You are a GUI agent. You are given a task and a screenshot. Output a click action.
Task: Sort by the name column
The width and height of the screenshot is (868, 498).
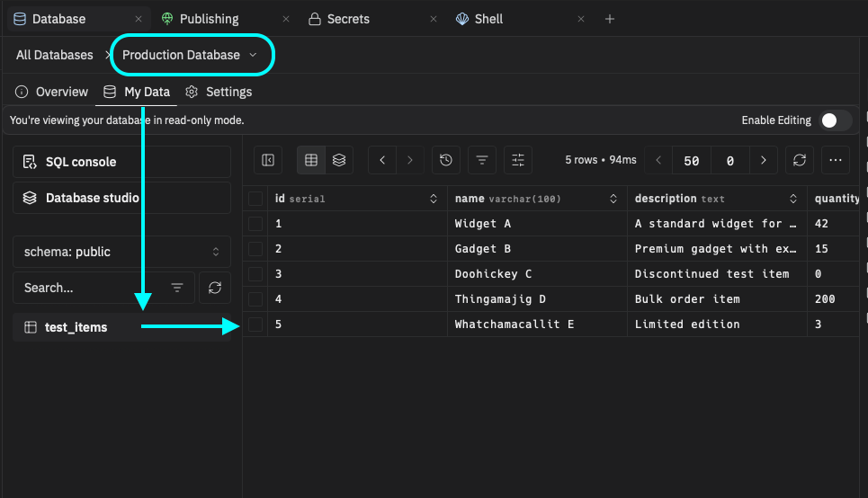[x=613, y=199]
